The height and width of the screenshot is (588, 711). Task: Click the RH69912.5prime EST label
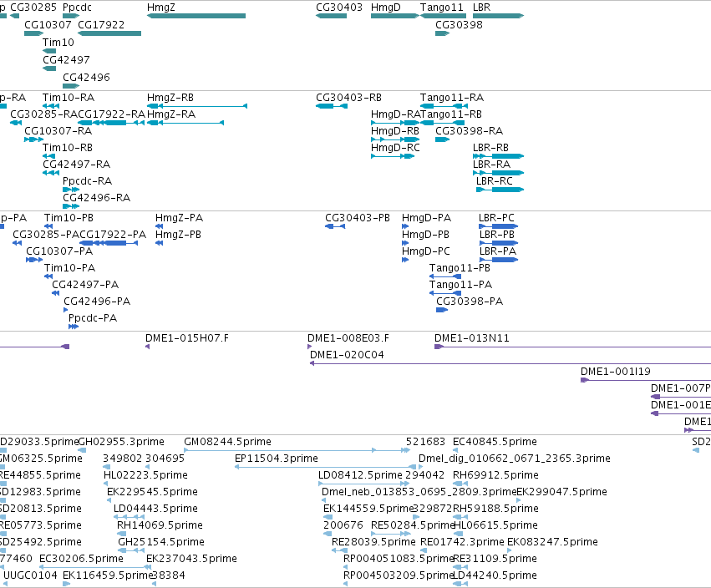click(x=495, y=475)
